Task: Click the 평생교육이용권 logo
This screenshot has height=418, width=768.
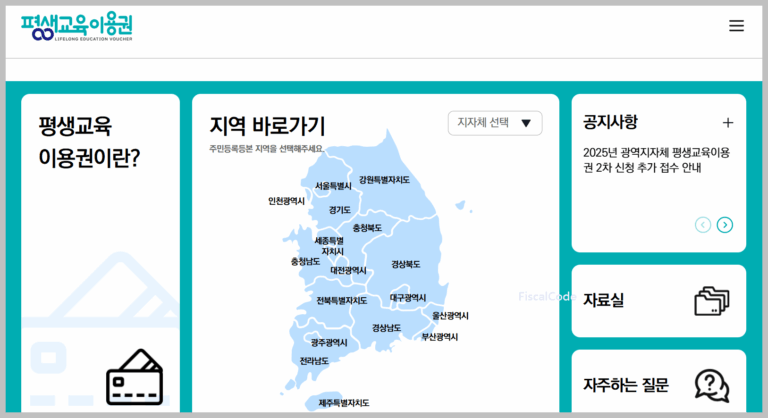Action: pos(76,27)
